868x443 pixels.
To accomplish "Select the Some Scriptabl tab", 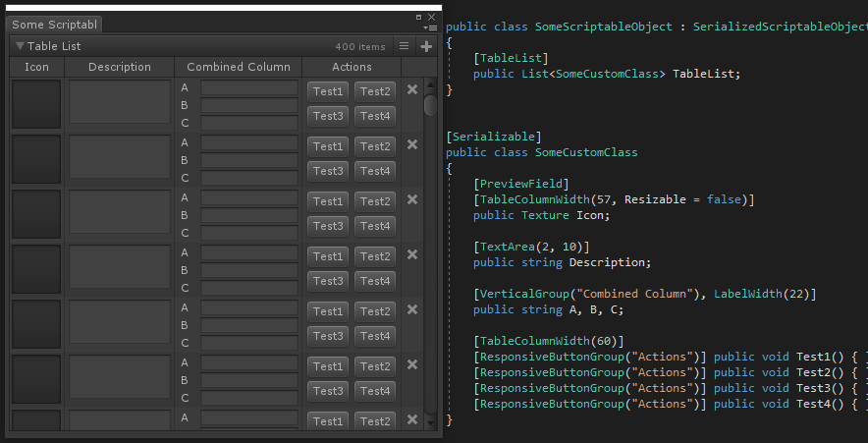I will 54,25.
